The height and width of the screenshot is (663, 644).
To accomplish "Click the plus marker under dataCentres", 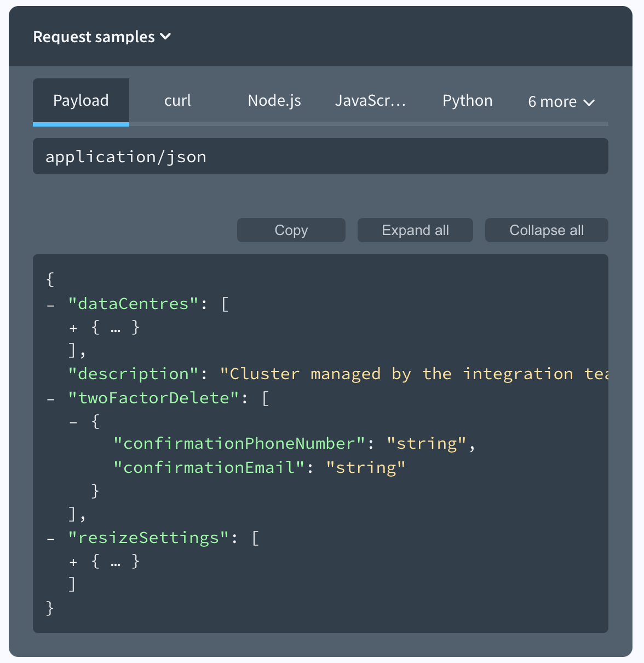I will tap(73, 327).
